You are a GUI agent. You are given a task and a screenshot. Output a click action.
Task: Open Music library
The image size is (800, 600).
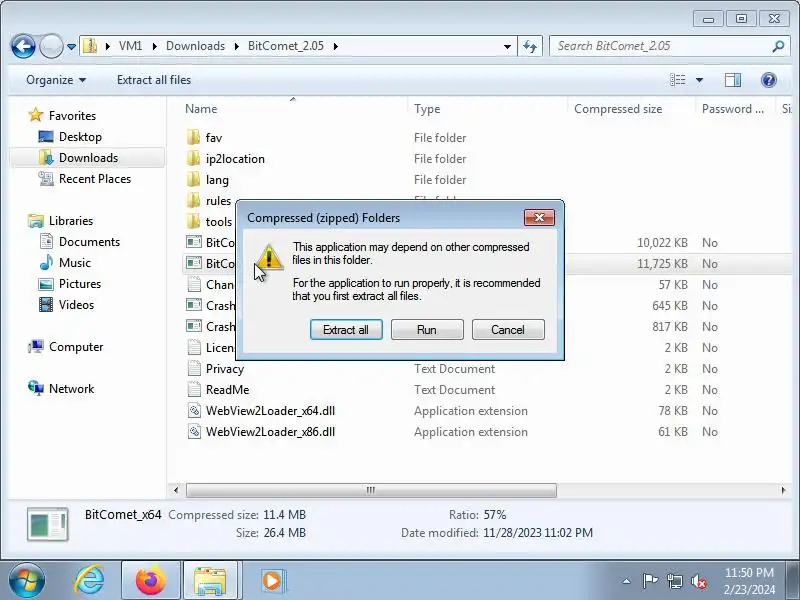(x=74, y=262)
